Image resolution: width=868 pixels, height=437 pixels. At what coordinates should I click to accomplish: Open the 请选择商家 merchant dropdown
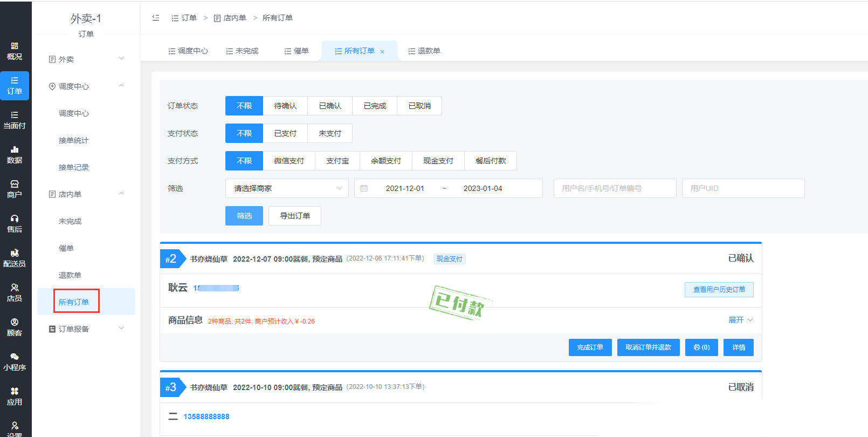(x=287, y=188)
